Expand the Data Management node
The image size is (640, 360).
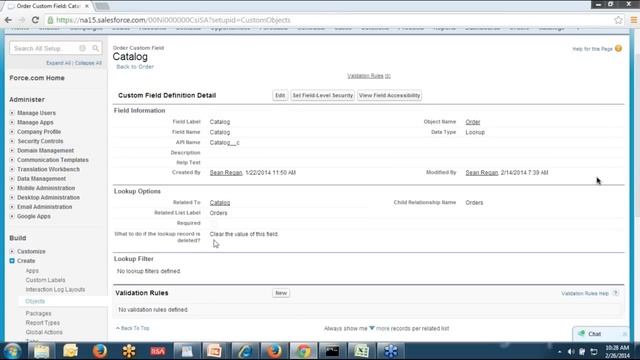click(x=12, y=179)
